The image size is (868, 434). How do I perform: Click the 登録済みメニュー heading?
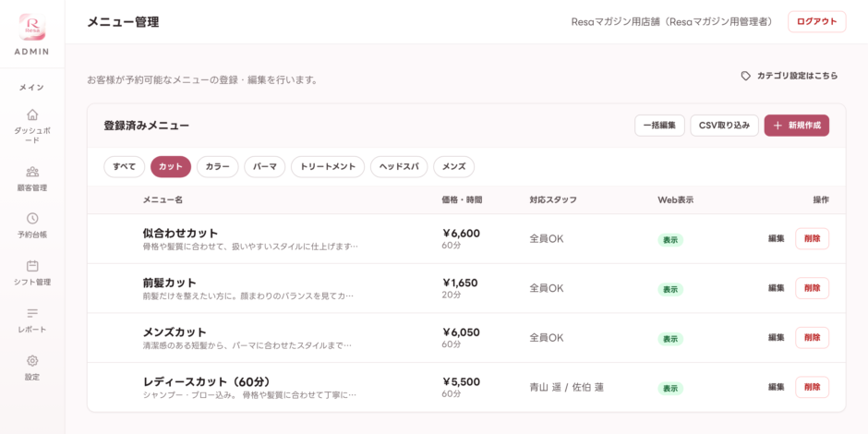point(146,126)
